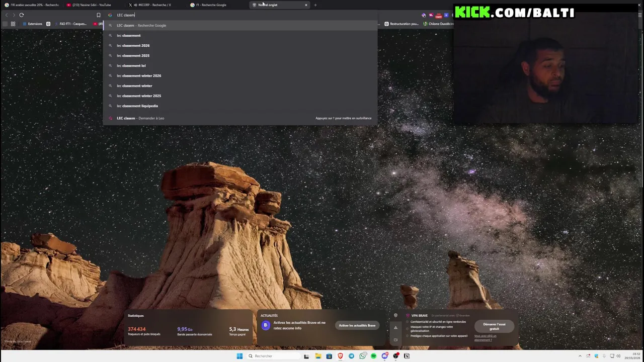
Task: Click the 374 434 trackers blocked statistic
Action: (x=144, y=331)
